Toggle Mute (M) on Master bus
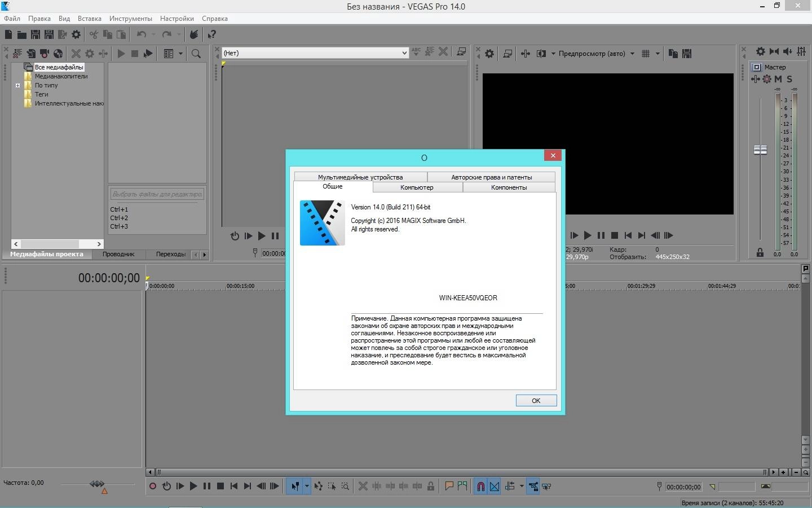The width and height of the screenshot is (812, 508). click(778, 79)
